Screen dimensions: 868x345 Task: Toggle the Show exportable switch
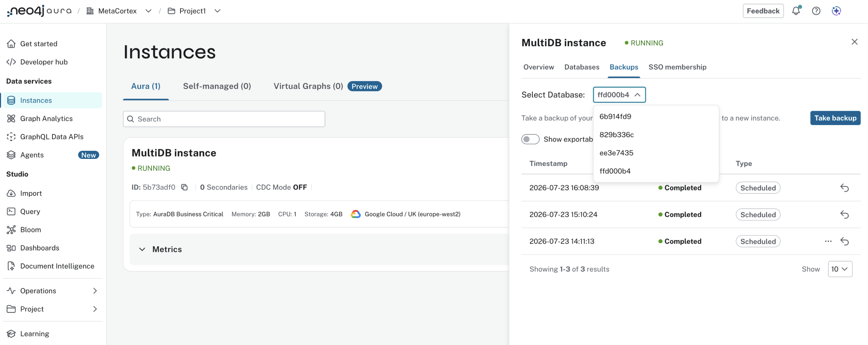pos(530,139)
